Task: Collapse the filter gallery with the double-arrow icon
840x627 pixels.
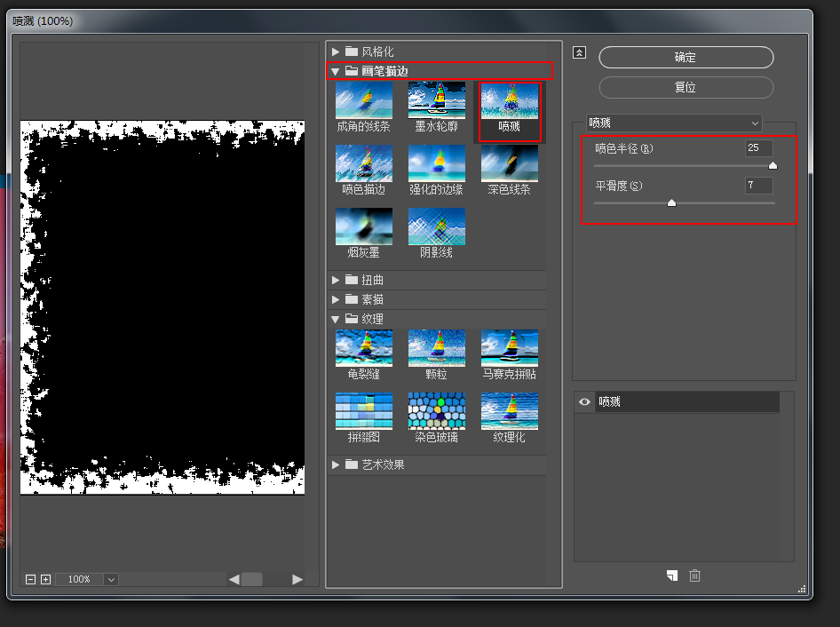Action: pyautogui.click(x=578, y=52)
